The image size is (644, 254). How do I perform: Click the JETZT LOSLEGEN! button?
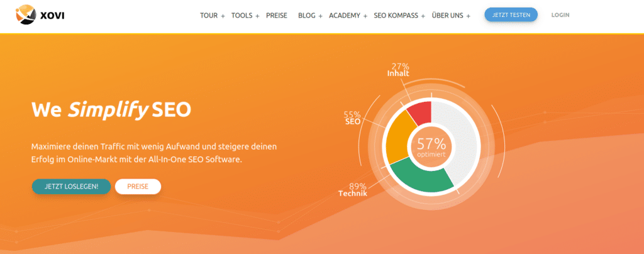[x=72, y=186]
